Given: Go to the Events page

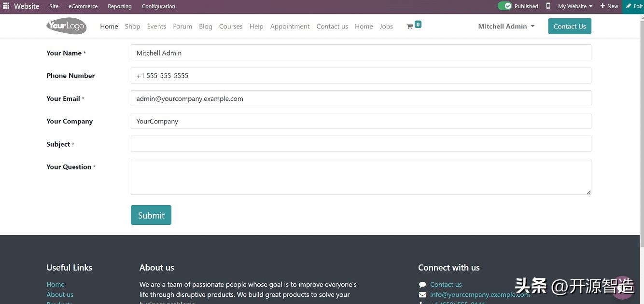Looking at the screenshot, I should tap(156, 27).
